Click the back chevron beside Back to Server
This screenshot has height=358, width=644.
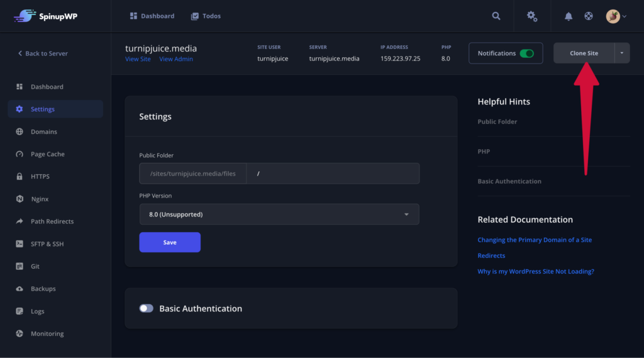click(x=19, y=53)
